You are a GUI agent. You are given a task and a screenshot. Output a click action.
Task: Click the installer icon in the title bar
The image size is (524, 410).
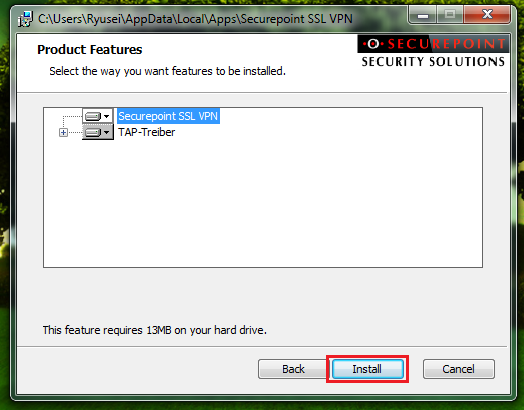25,19
